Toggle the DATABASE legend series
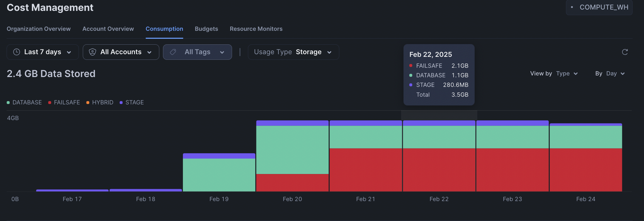Image resolution: width=644 pixels, height=221 pixels. [24, 103]
